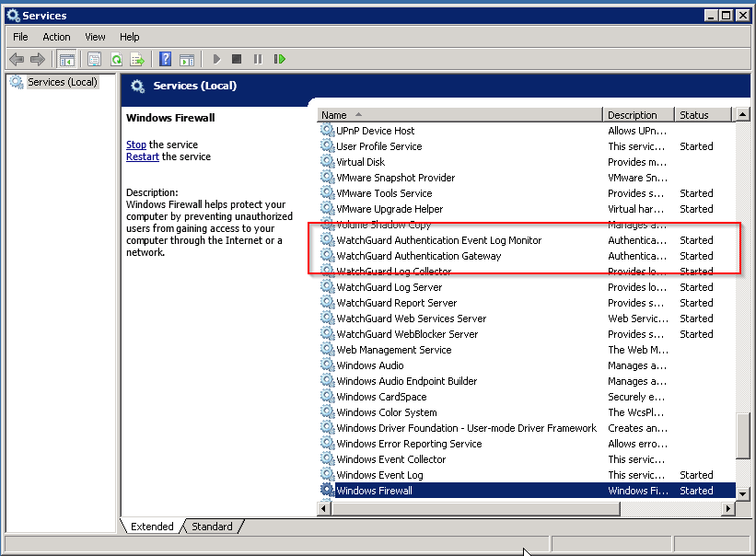Sort by the Description column header
This screenshot has height=556, width=756.
pyautogui.click(x=638, y=115)
